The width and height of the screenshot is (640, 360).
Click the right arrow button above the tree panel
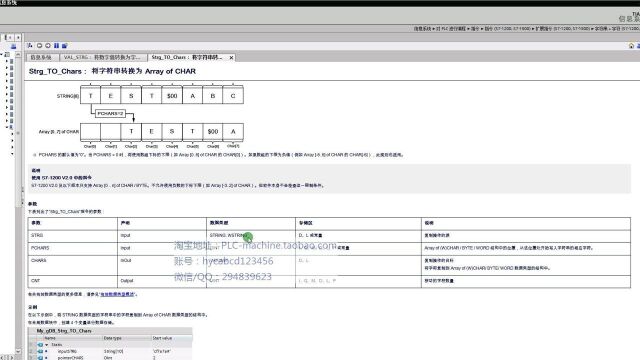coord(18,37)
